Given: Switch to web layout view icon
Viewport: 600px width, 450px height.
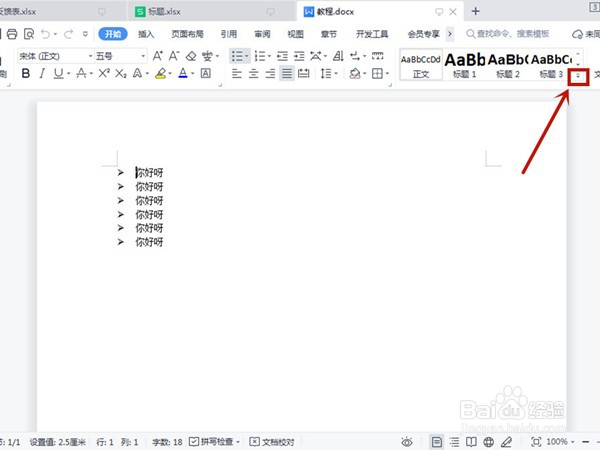Looking at the screenshot, I should pos(488,442).
